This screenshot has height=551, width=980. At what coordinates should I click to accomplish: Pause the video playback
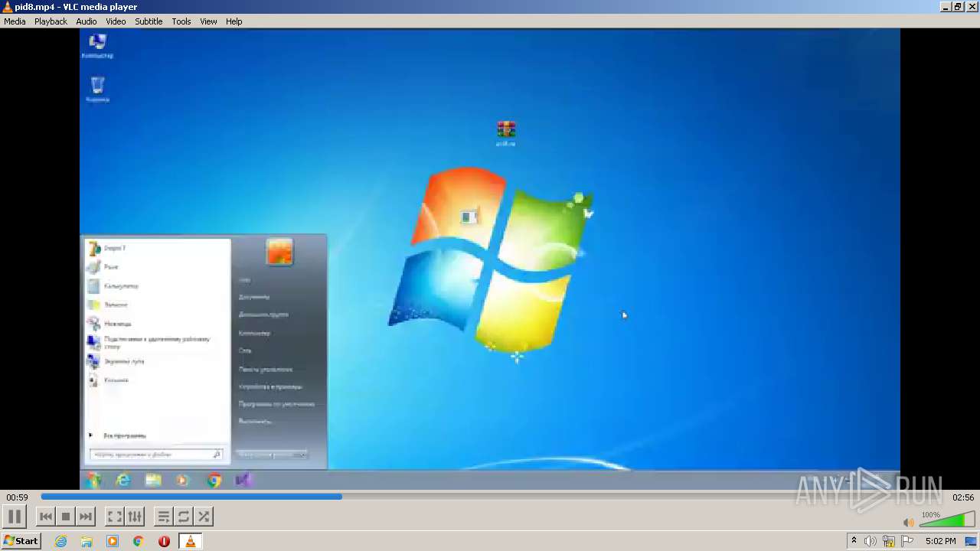pos(15,517)
